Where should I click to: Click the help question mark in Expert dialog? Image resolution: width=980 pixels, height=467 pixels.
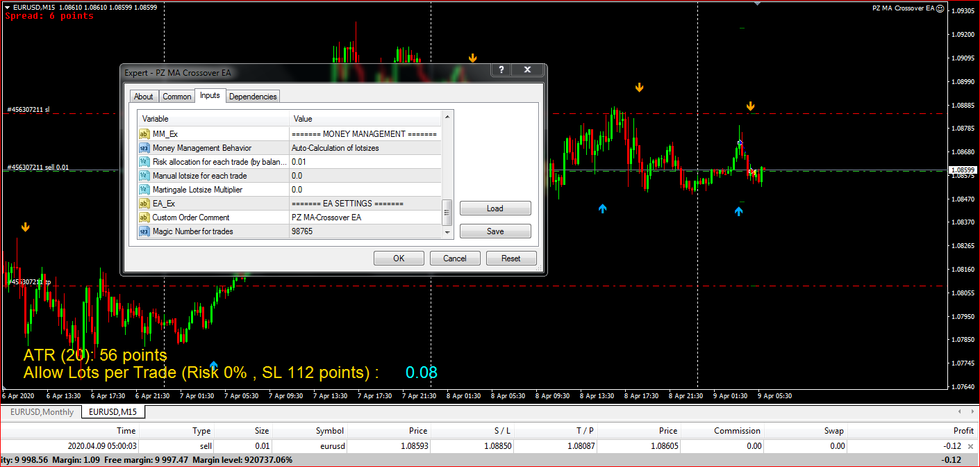pyautogui.click(x=501, y=69)
